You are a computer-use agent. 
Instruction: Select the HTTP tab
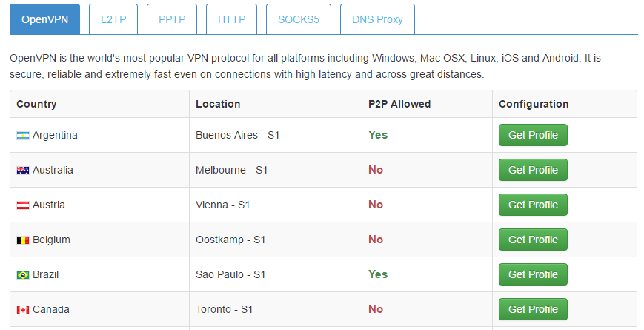pyautogui.click(x=232, y=19)
